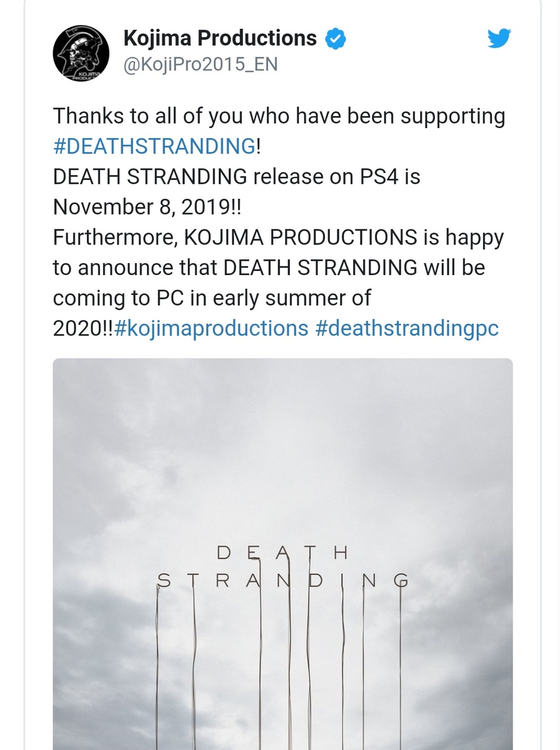Click the Twitter bird logo icon
Screen dimensions: 560x750
coord(499,39)
